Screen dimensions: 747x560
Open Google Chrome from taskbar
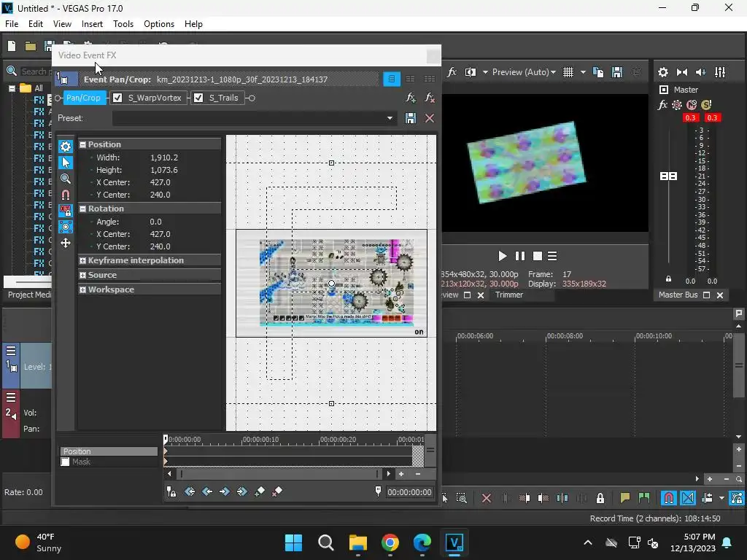[390, 542]
